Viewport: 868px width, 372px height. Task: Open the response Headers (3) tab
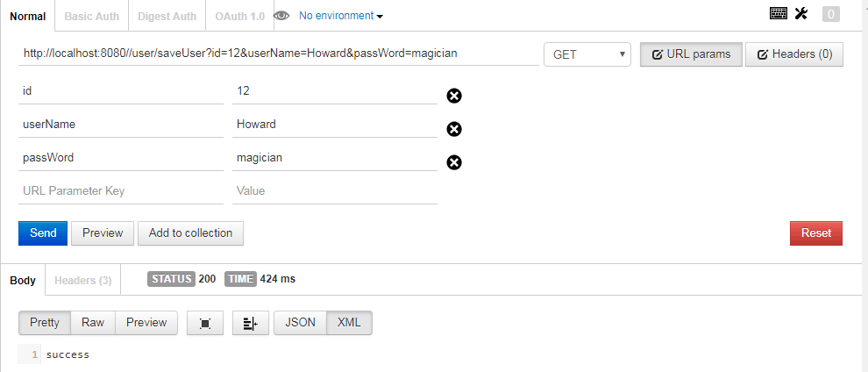tap(83, 281)
